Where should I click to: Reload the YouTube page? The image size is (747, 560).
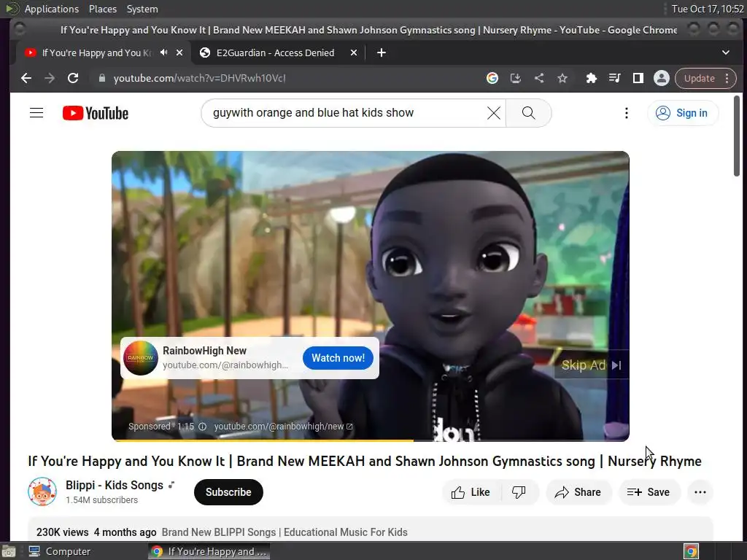pos(73,78)
